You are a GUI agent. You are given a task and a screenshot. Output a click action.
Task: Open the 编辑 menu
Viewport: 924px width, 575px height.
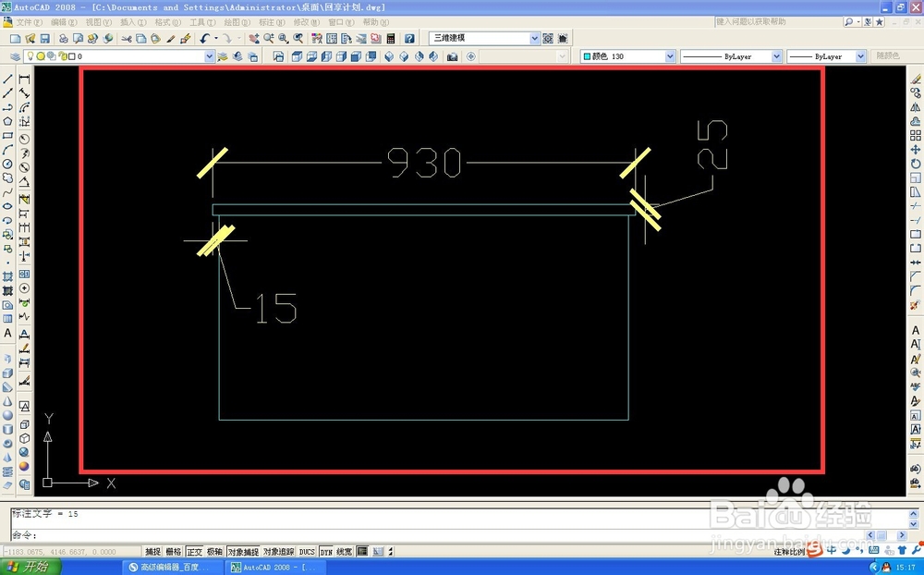(x=64, y=22)
